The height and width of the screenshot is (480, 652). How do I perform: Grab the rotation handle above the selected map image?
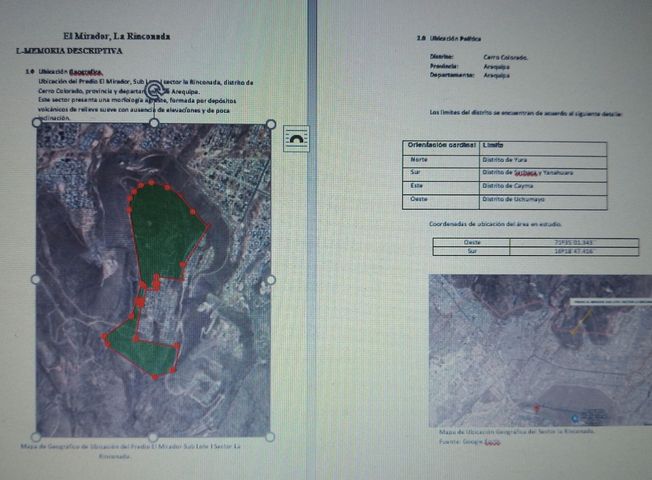[155, 89]
